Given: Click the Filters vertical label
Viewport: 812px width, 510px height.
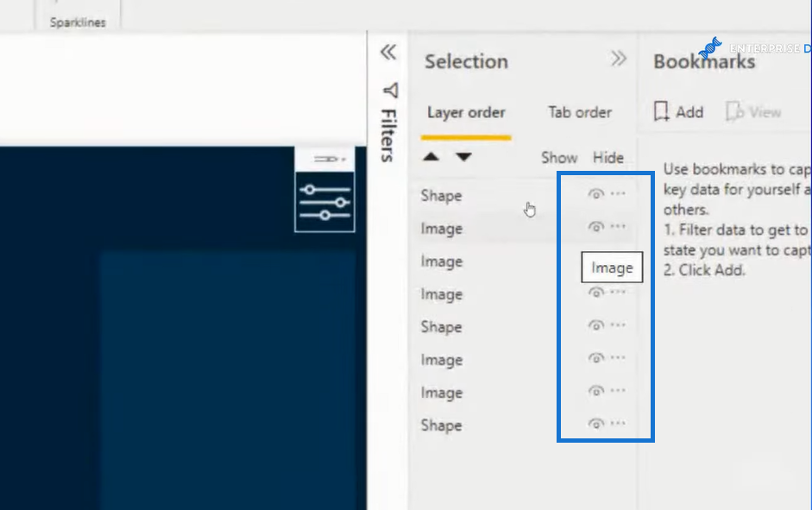Looking at the screenshot, I should [389, 135].
